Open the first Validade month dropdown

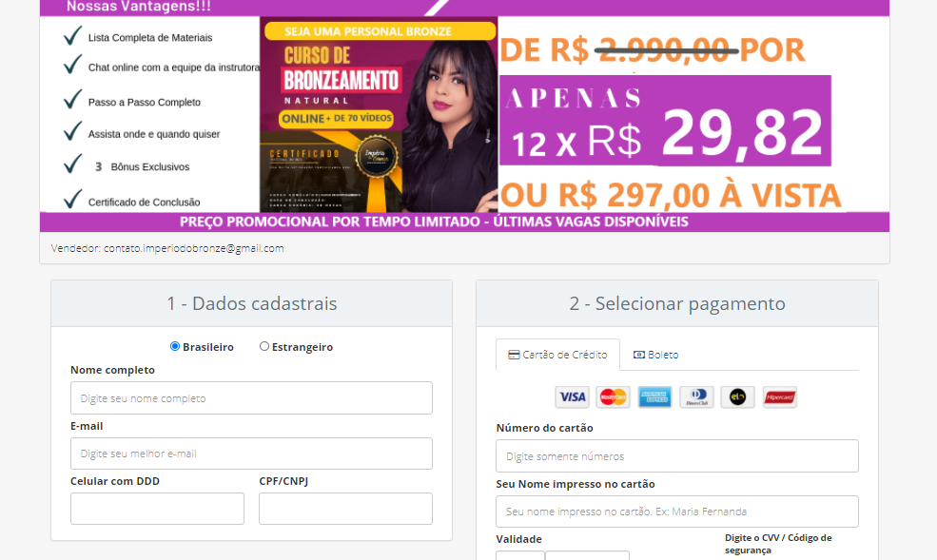(520, 555)
